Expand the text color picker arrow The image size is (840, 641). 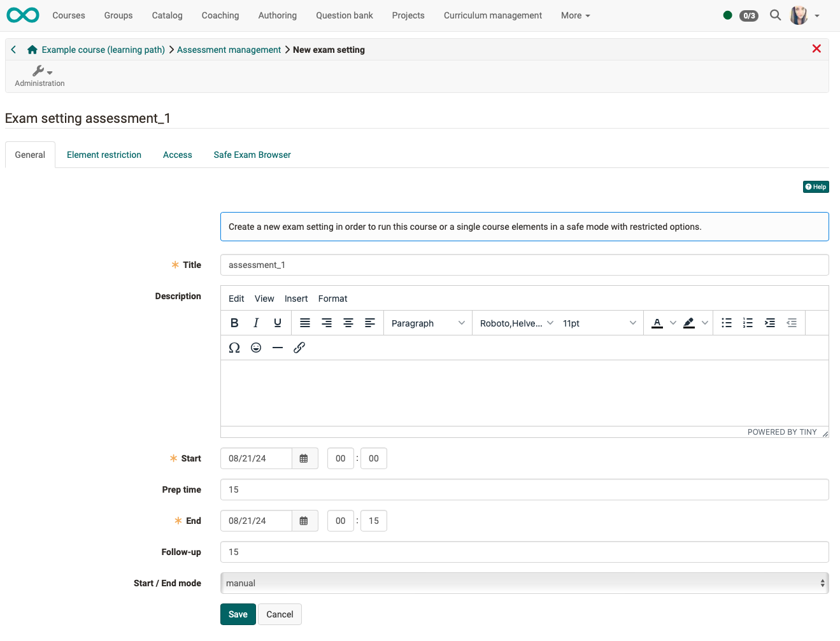pos(673,323)
